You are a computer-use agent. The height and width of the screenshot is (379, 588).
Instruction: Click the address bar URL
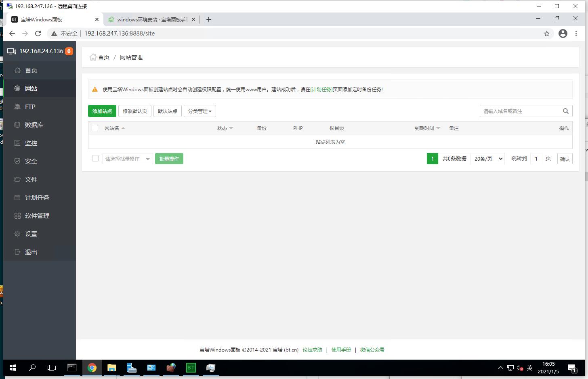coord(120,34)
